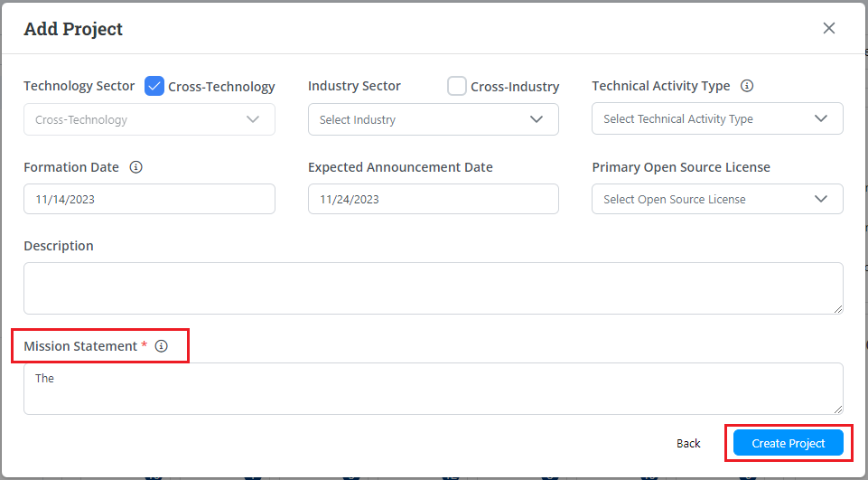Open the Select Industry dropdown

click(x=433, y=119)
